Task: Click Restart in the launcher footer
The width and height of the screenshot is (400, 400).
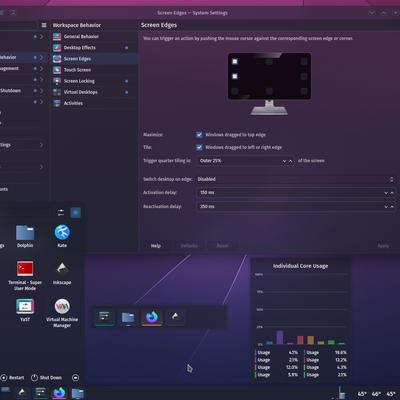Action: point(12,378)
